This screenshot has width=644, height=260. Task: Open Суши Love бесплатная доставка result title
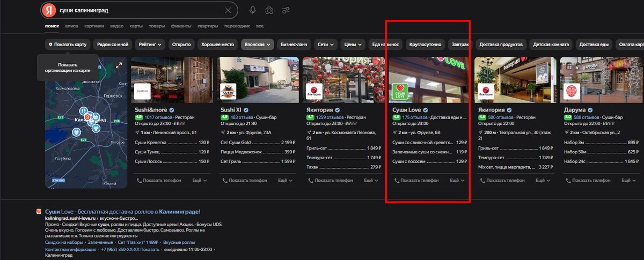tap(122, 212)
